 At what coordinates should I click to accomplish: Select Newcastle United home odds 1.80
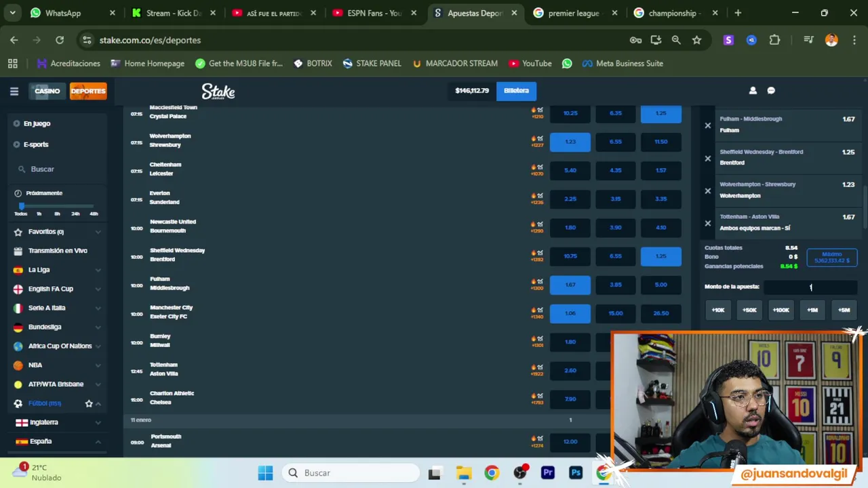[x=570, y=227]
